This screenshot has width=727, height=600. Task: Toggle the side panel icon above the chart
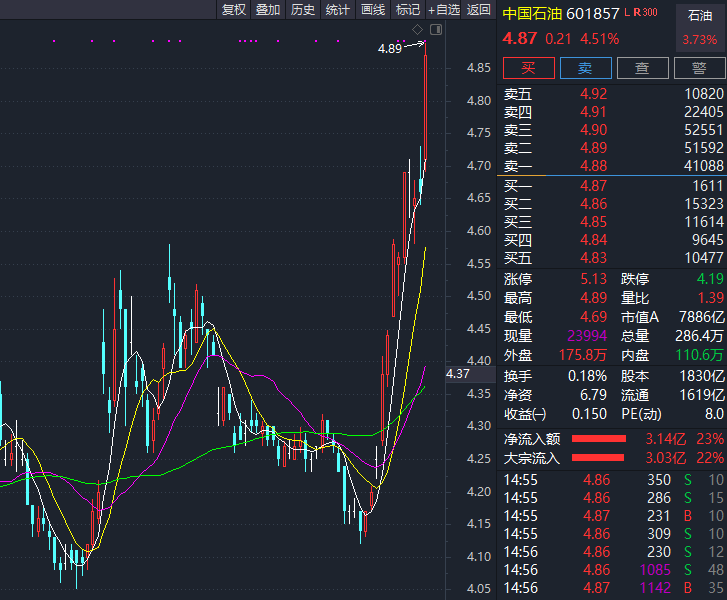coord(436,30)
